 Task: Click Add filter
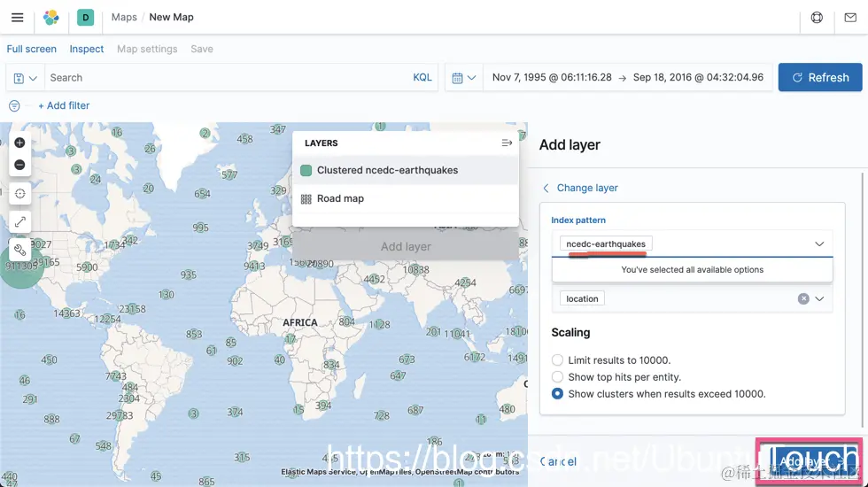pos(64,105)
